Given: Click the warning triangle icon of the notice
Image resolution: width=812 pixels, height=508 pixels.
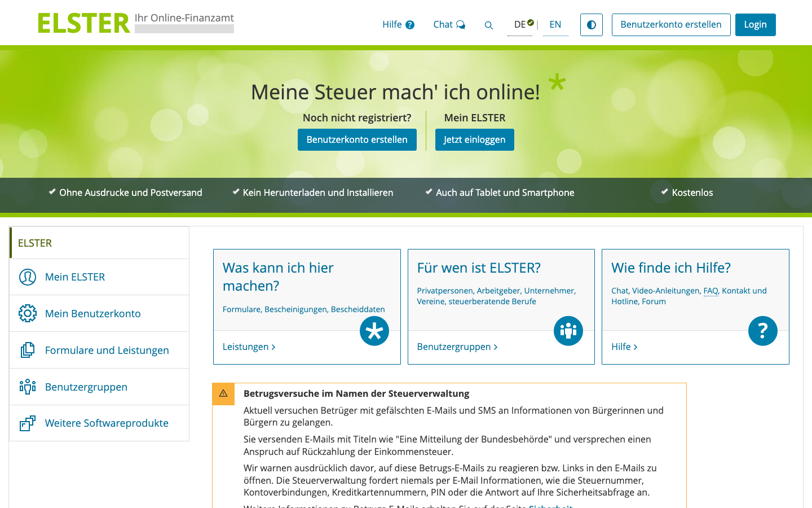Looking at the screenshot, I should click(x=223, y=393).
